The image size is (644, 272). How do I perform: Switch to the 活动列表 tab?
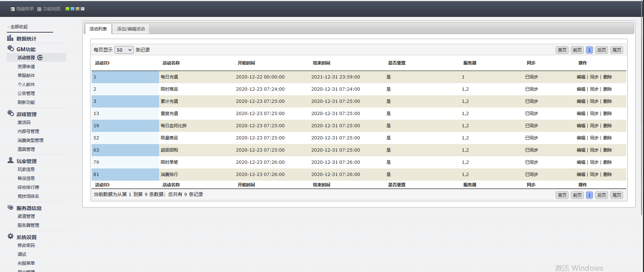98,29
